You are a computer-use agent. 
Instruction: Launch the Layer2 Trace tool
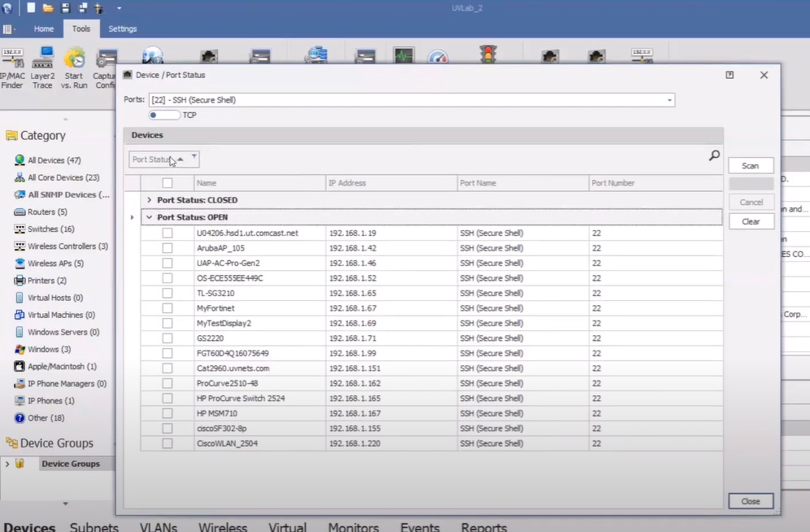pos(42,68)
